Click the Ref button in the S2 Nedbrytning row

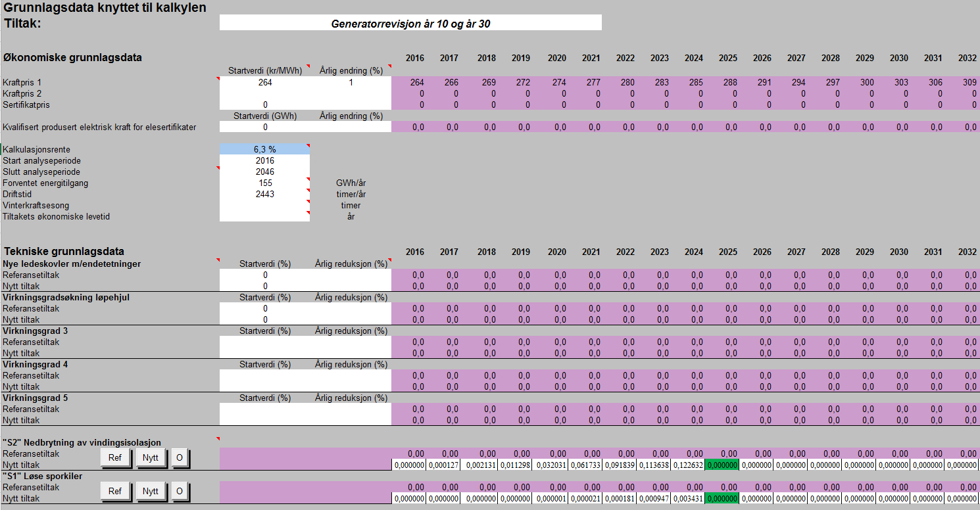[x=115, y=458]
